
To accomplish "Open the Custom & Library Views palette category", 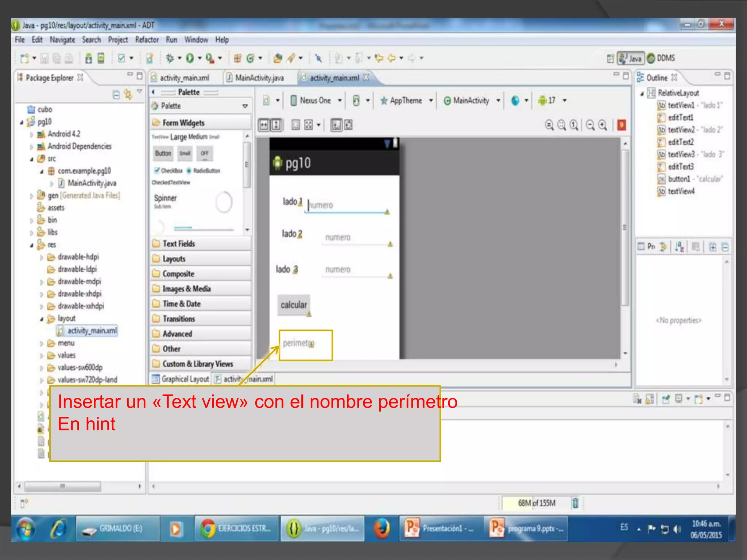I will click(x=201, y=364).
